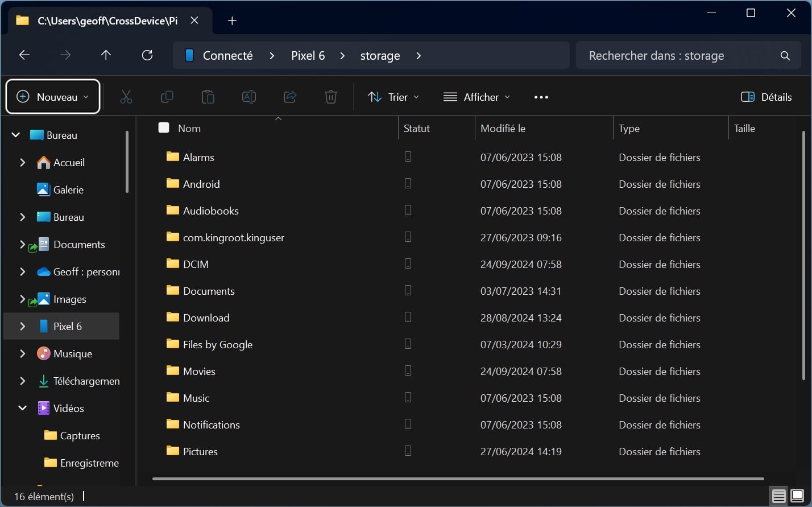Image resolution: width=812 pixels, height=507 pixels.
Task: Open the Trier sort dropdown
Action: (393, 97)
